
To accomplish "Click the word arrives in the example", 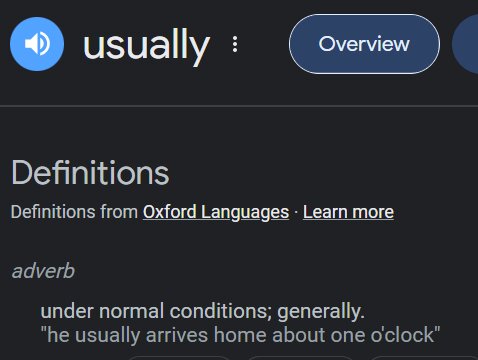I will [177, 335].
